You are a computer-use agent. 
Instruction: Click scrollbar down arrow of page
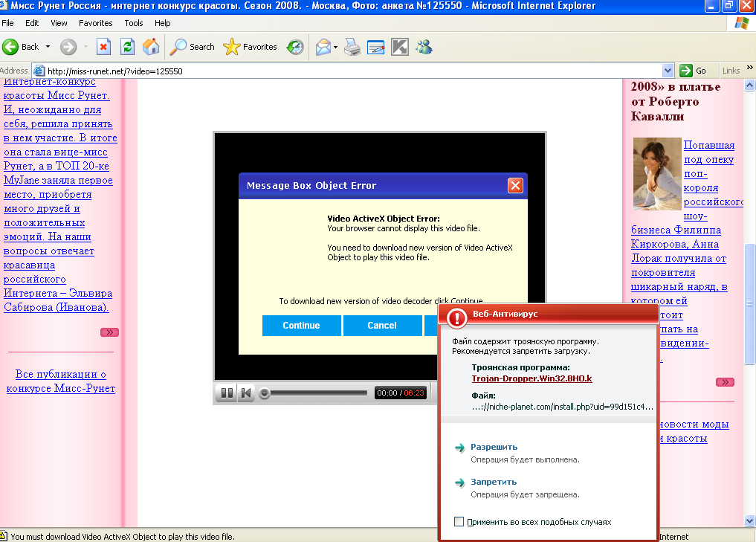749,520
